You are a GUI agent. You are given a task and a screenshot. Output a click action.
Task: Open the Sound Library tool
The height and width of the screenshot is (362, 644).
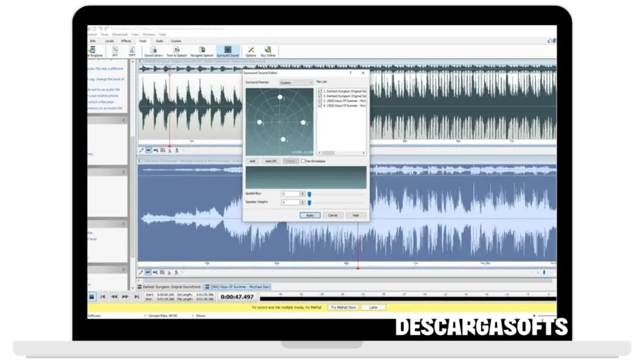(x=153, y=51)
